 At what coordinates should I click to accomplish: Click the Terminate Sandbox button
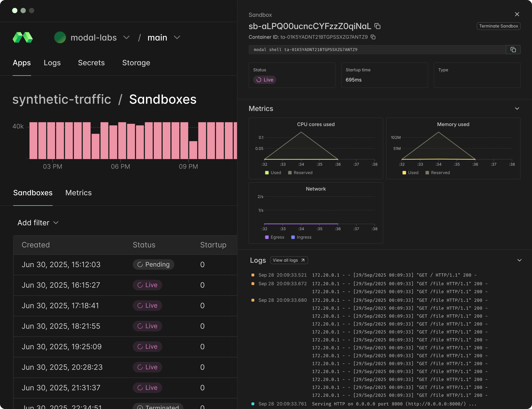[498, 26]
